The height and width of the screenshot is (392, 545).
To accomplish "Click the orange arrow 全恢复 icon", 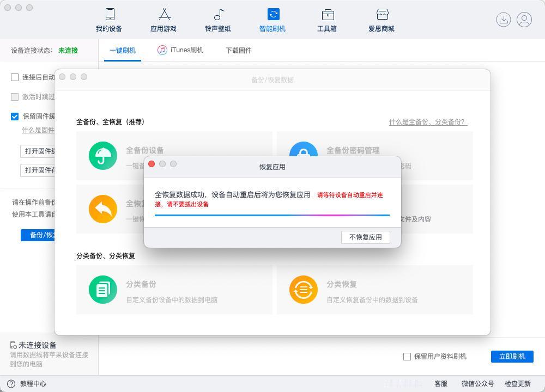I will [103, 209].
